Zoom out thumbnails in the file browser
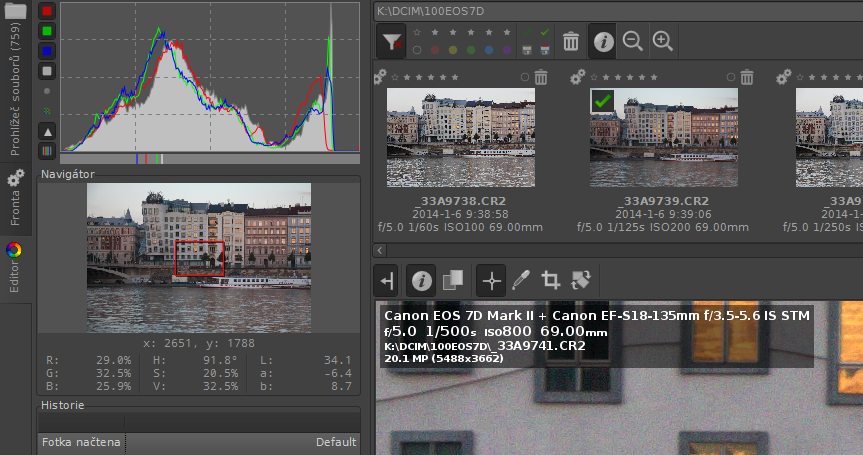 point(632,41)
